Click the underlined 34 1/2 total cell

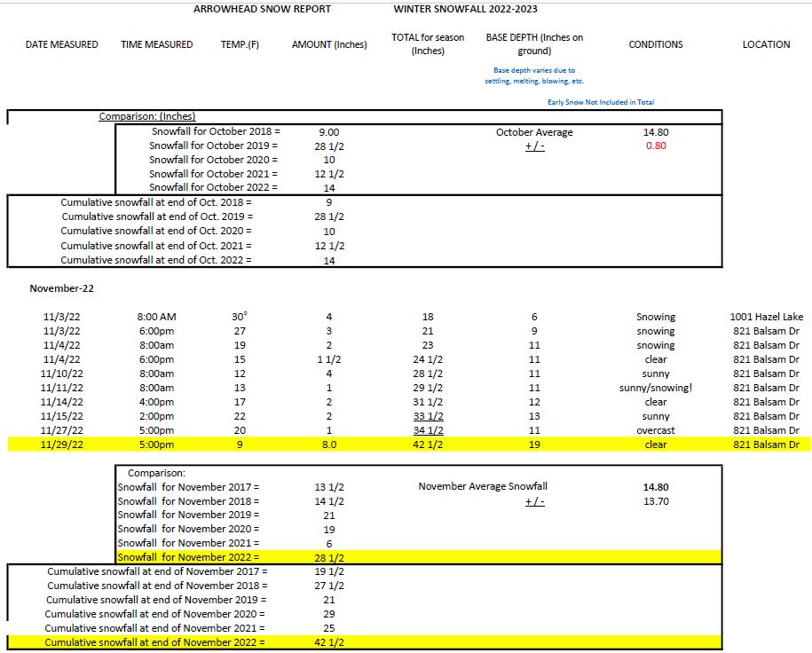click(x=428, y=430)
